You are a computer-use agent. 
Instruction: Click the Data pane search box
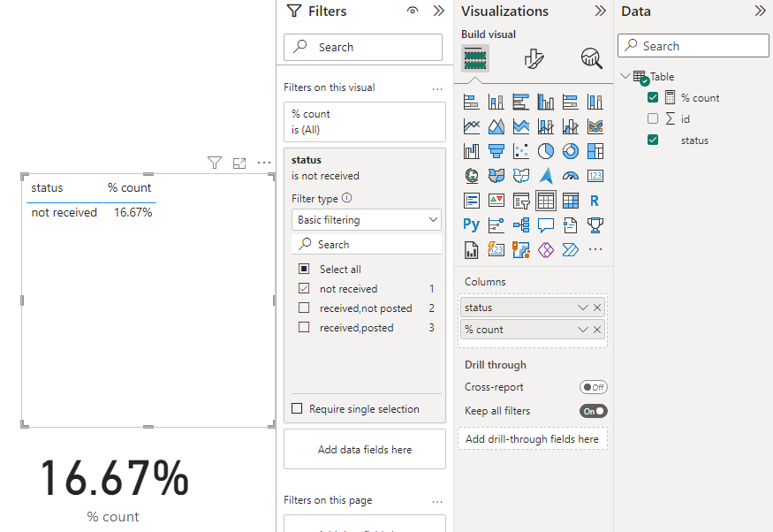pos(693,46)
